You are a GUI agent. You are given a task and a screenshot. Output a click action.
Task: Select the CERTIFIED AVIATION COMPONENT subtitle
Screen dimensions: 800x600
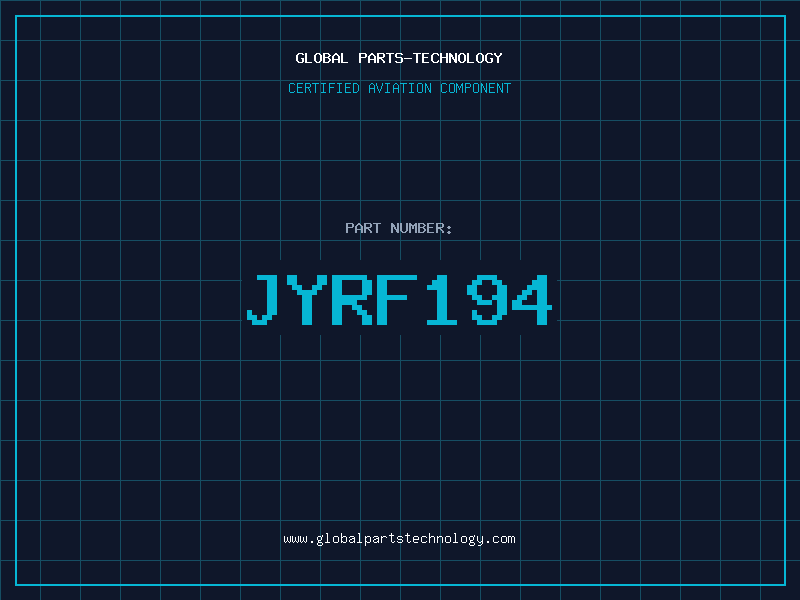click(x=399, y=88)
